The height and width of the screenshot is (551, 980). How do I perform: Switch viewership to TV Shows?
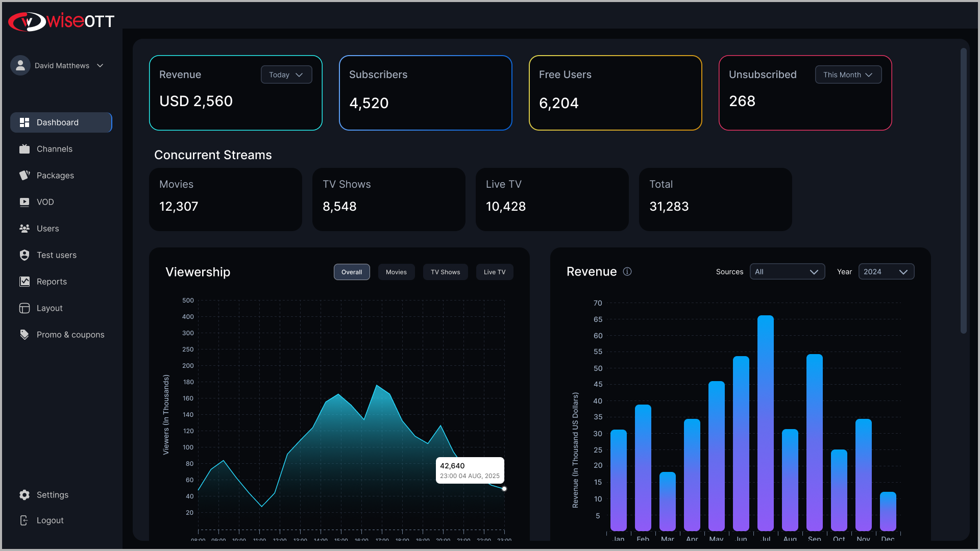point(445,272)
